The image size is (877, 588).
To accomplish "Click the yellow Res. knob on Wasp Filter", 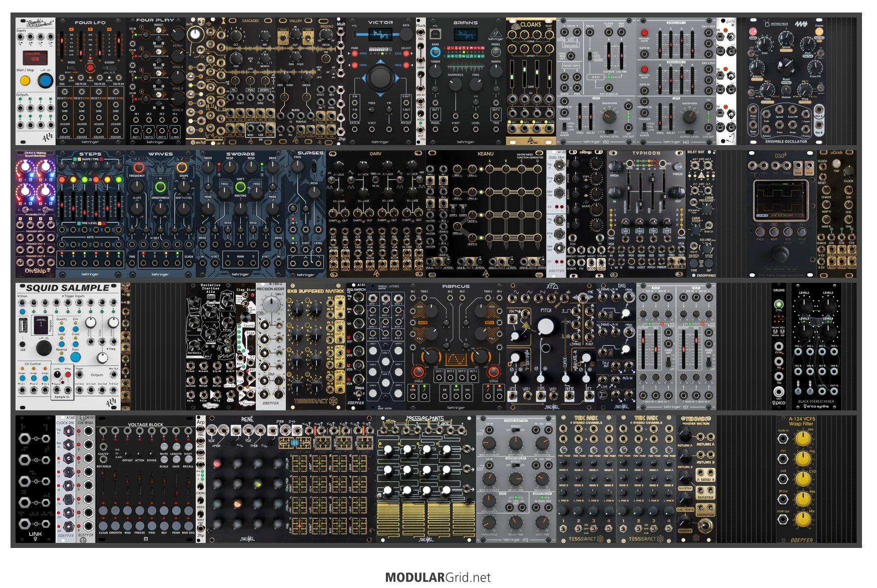I will pos(803,499).
